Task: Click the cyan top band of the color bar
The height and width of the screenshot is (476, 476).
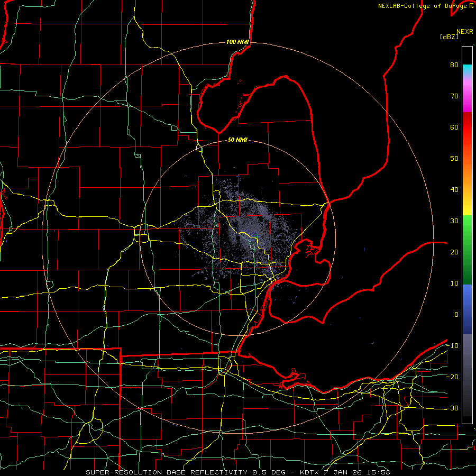Action: coord(467,70)
